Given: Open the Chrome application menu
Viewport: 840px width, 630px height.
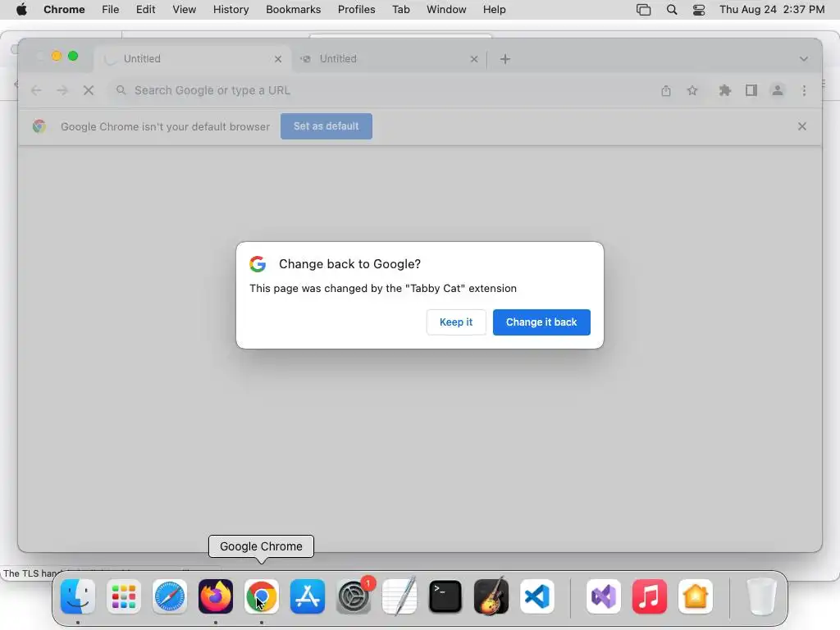Looking at the screenshot, I should tap(64, 10).
